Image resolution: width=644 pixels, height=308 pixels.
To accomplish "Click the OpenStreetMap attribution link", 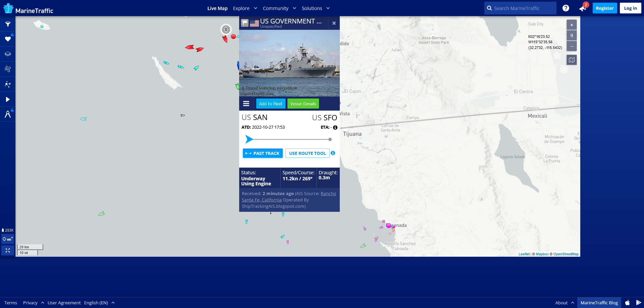I will (x=566, y=254).
